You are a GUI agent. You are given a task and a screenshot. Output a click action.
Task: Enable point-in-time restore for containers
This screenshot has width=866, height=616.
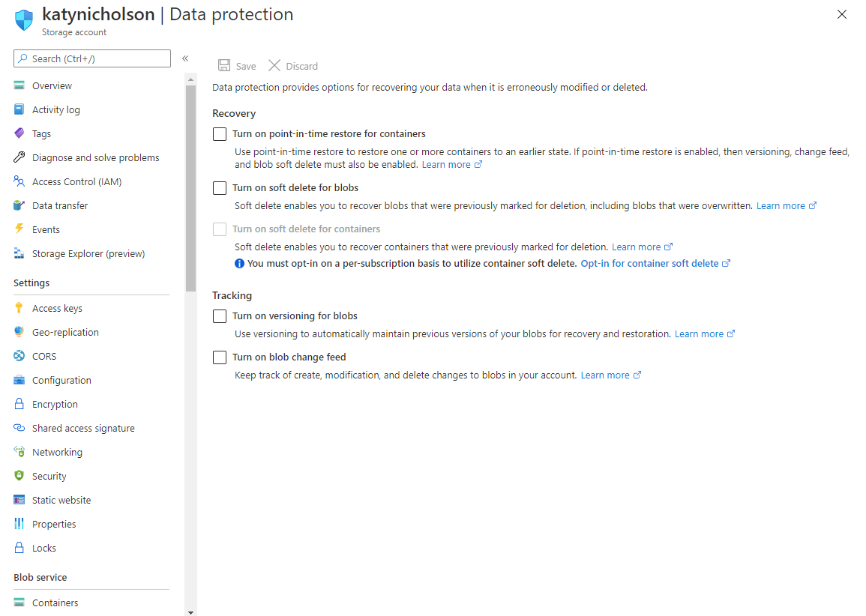220,134
